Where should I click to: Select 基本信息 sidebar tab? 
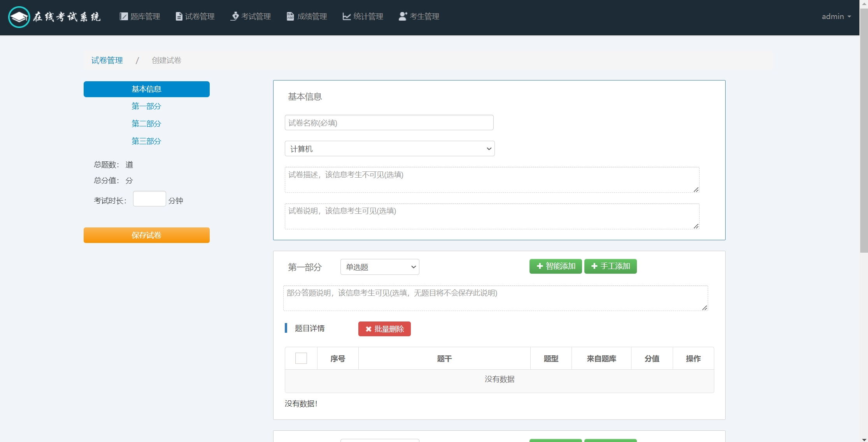[x=147, y=89]
